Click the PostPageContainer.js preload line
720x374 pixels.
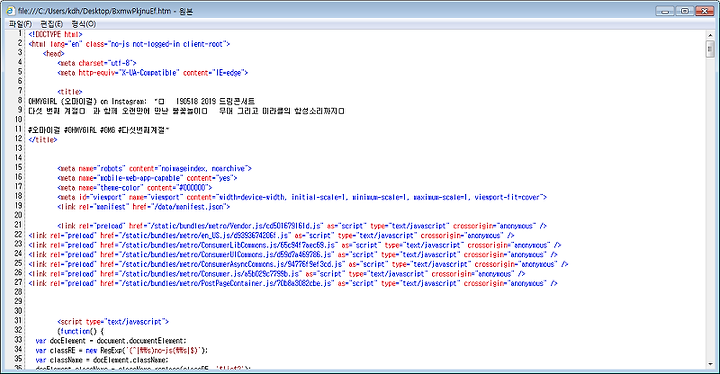[x=293, y=284]
